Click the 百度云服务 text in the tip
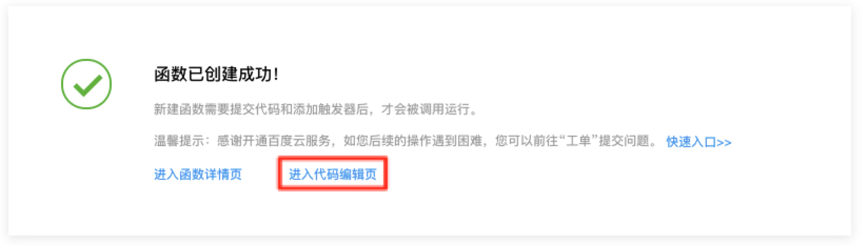Image resolution: width=868 pixels, height=246 pixels. tap(299, 141)
